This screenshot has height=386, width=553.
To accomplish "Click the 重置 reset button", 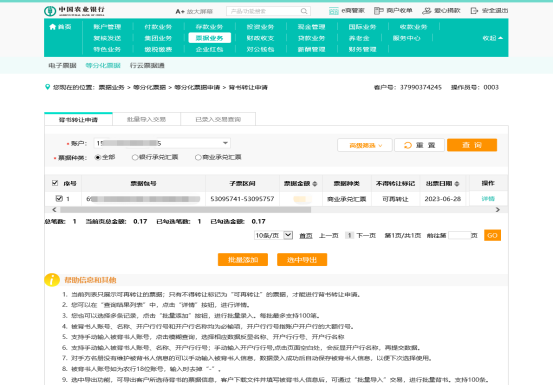I will click(x=419, y=145).
